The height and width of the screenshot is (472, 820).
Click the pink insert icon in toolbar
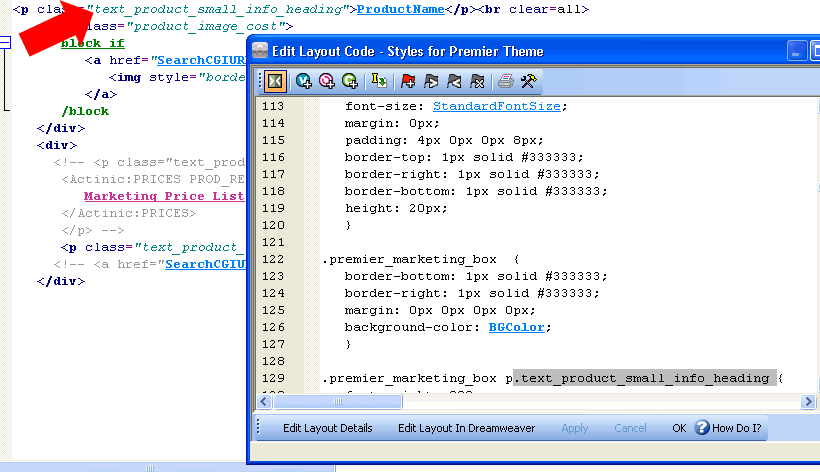coord(326,81)
